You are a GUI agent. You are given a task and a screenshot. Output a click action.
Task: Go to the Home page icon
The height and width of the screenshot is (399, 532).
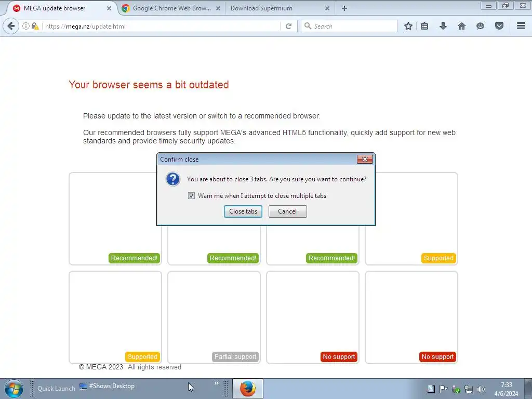click(x=462, y=26)
